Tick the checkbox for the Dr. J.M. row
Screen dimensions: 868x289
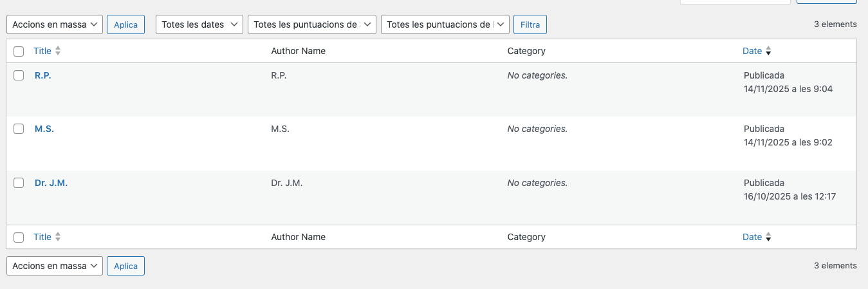tap(19, 183)
